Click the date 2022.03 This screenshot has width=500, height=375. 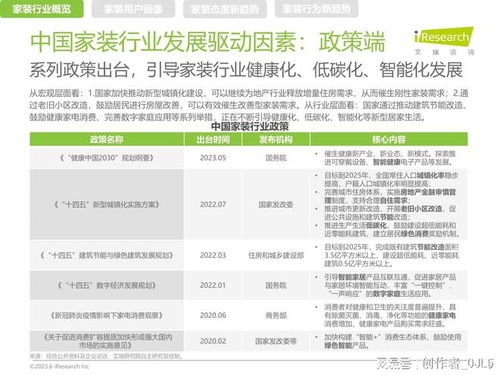(x=213, y=255)
